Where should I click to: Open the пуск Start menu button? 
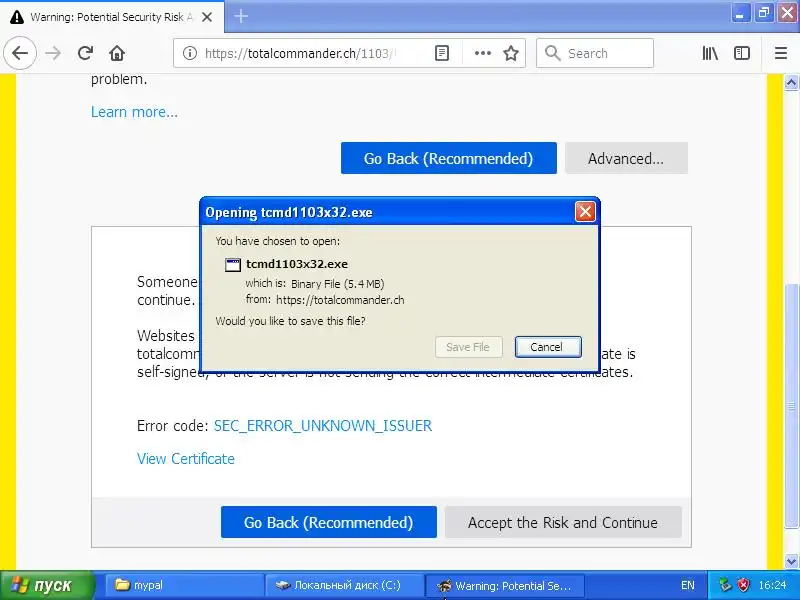coord(47,585)
